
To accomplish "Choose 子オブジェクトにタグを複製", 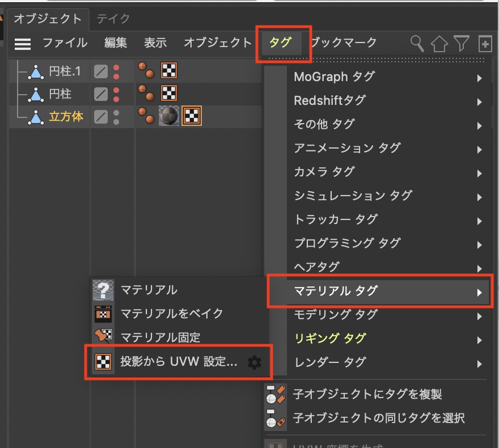I will 367,394.
